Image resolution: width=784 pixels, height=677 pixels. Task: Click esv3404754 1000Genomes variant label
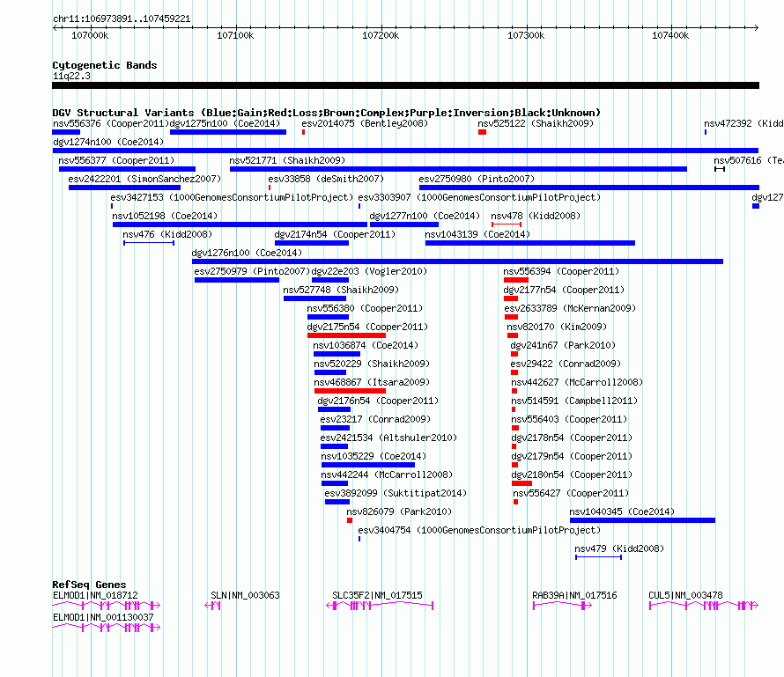click(x=479, y=530)
